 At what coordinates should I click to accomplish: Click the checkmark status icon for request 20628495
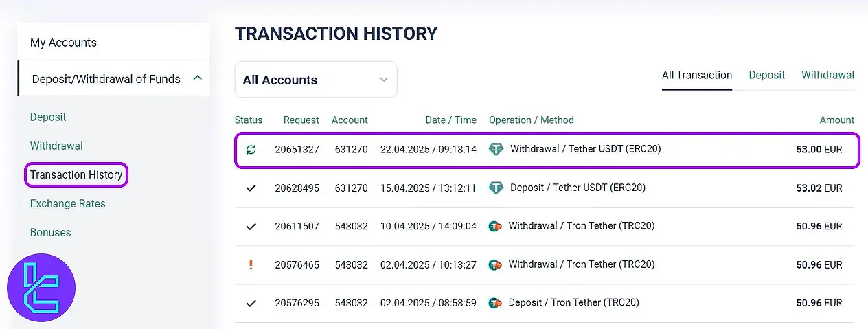(x=251, y=188)
